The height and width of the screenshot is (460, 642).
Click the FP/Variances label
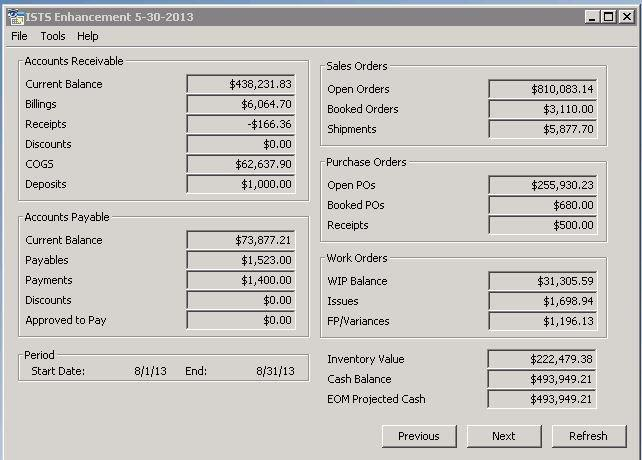click(358, 321)
